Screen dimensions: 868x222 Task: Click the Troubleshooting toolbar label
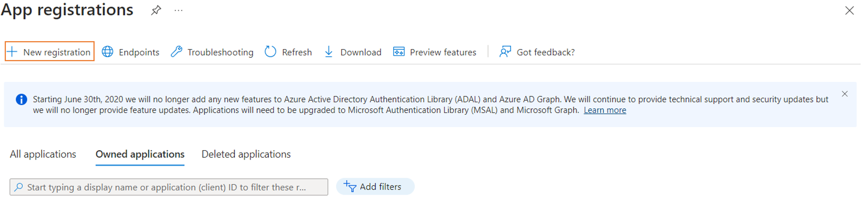point(220,52)
